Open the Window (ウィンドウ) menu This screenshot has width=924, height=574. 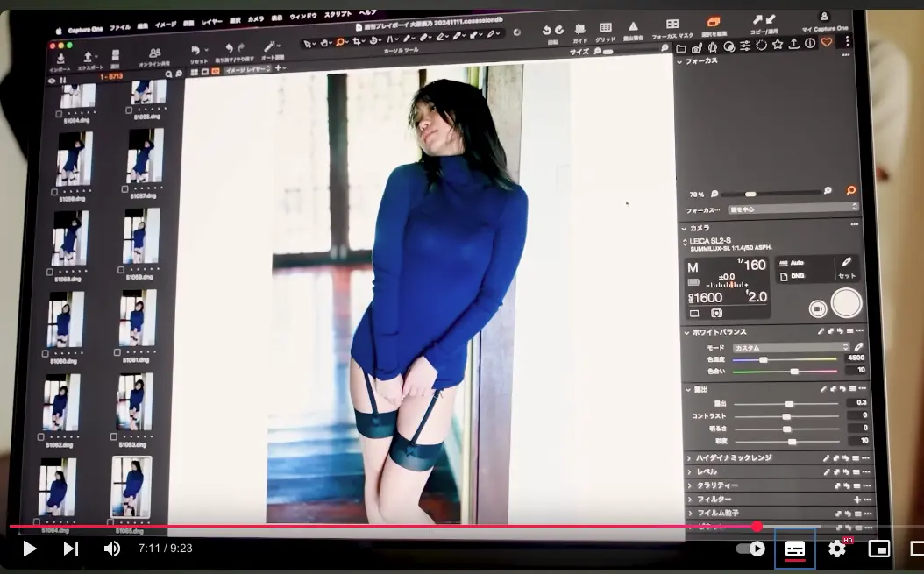tap(303, 17)
